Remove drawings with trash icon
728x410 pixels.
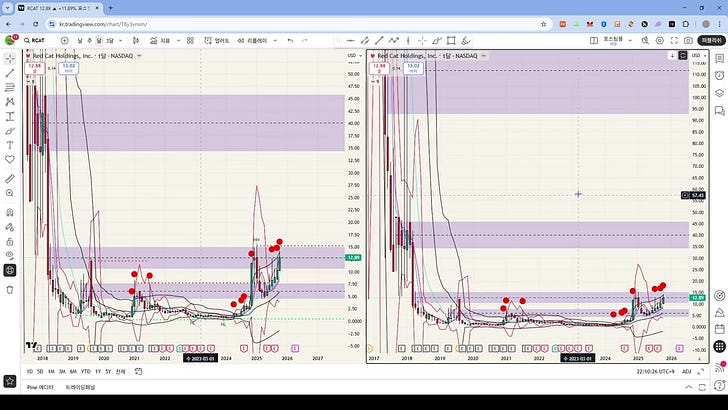pos(10,290)
